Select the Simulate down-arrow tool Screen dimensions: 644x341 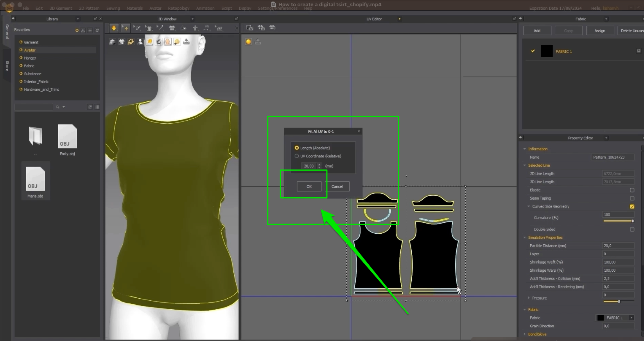pyautogui.click(x=114, y=28)
